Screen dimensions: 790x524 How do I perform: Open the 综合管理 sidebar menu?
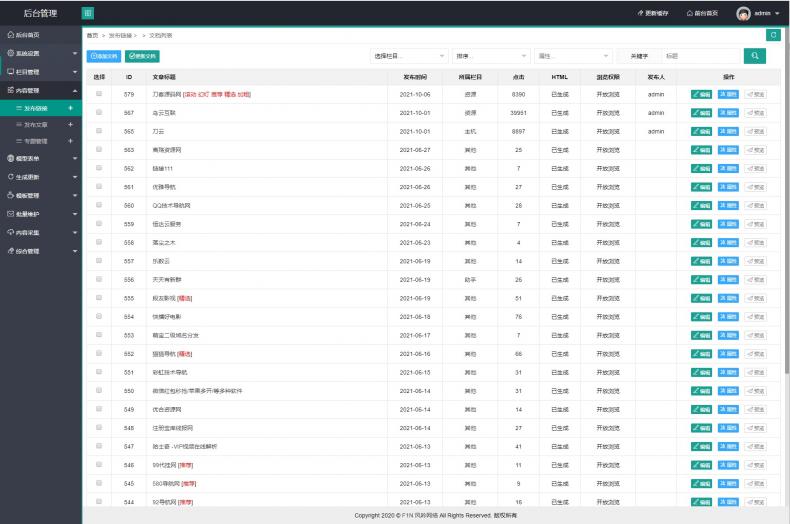[x=41, y=251]
